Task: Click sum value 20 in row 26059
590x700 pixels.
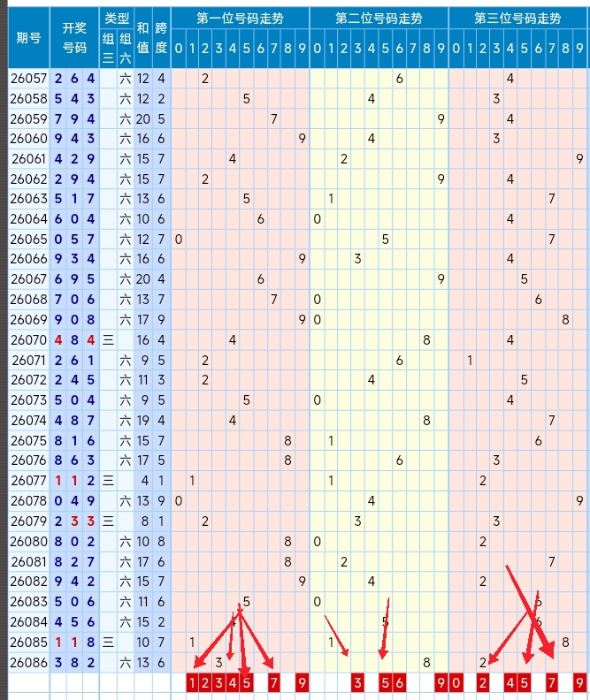Action: [x=143, y=119]
